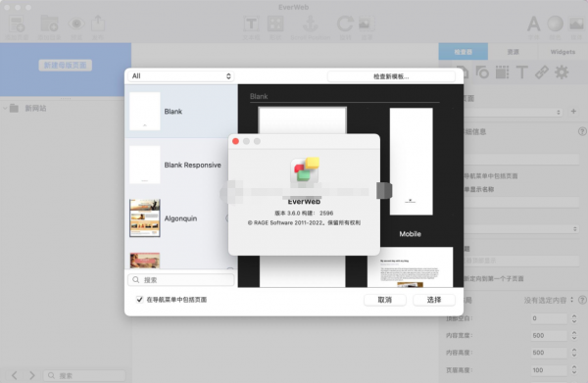Toggle 在导航菜单中包括页面 checkbox in dialog

coord(139,299)
